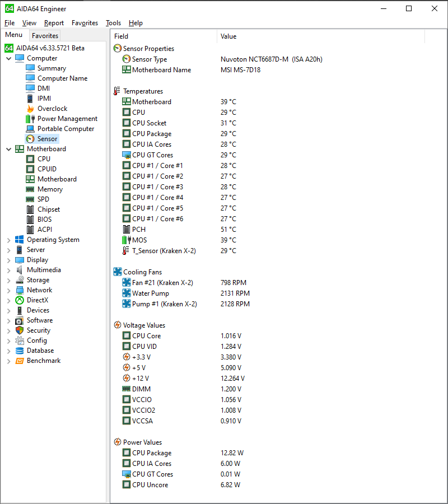Click the Multimedia speaker icon
448x504 pixels.
coord(20,270)
